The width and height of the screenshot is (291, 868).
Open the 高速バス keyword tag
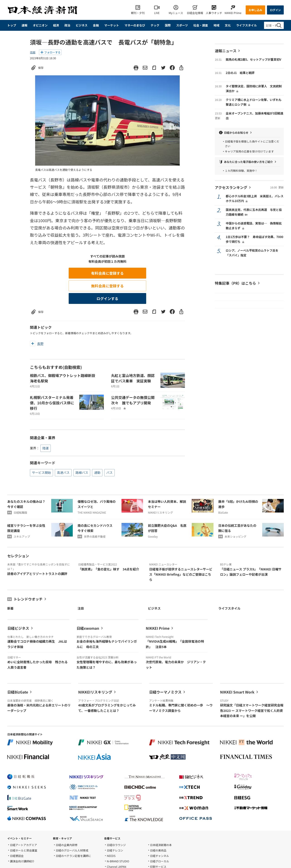point(63,472)
